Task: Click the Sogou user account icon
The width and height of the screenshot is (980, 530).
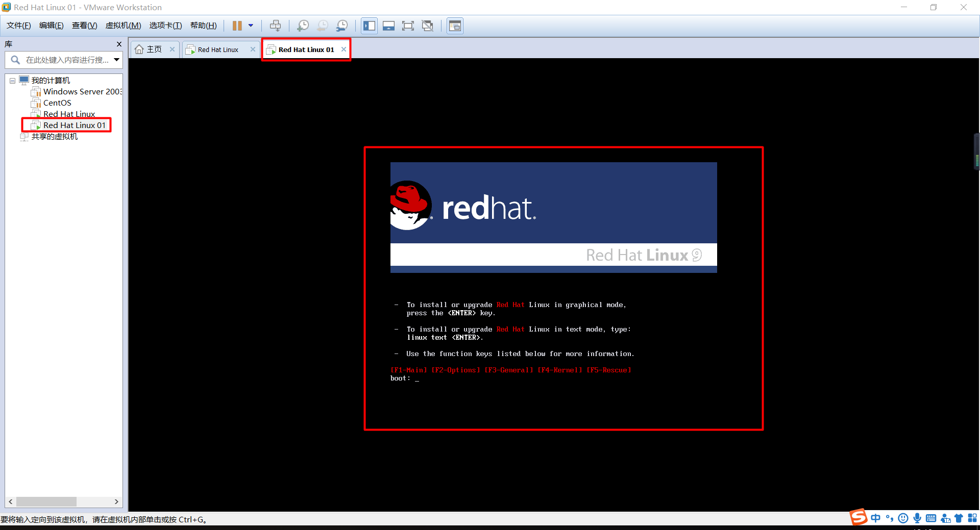Action: (x=945, y=518)
